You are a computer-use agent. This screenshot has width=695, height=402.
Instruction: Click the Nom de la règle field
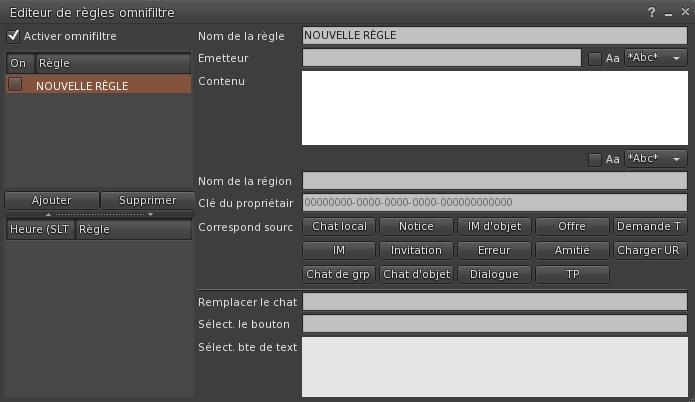point(494,35)
